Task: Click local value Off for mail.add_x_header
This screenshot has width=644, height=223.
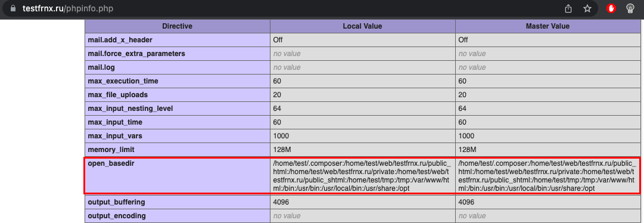Action: 278,40
